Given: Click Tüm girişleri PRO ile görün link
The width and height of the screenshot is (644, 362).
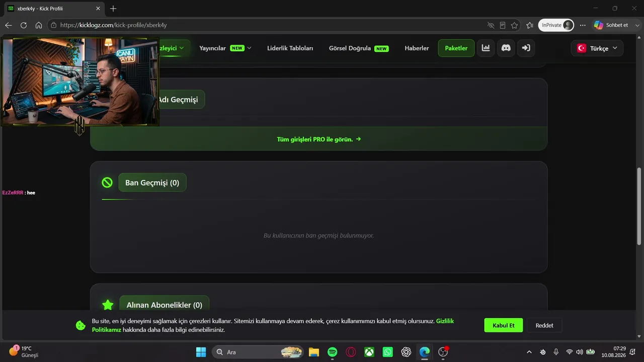Looking at the screenshot, I should 319,139.
